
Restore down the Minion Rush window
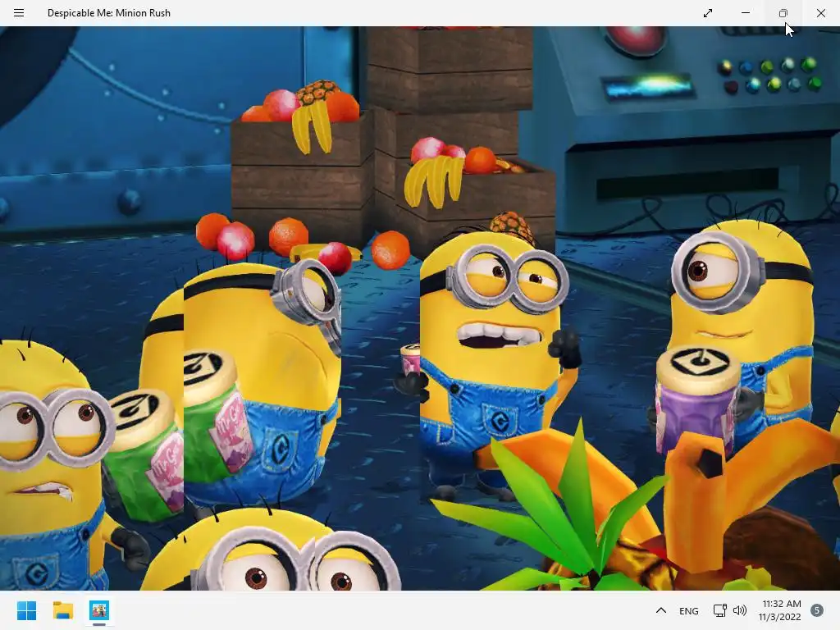pyautogui.click(x=783, y=13)
